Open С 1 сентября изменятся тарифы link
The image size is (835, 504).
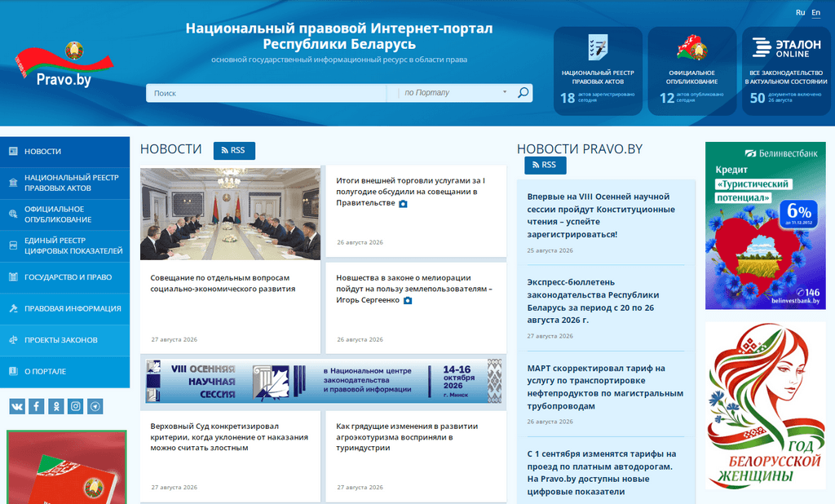pyautogui.click(x=602, y=472)
